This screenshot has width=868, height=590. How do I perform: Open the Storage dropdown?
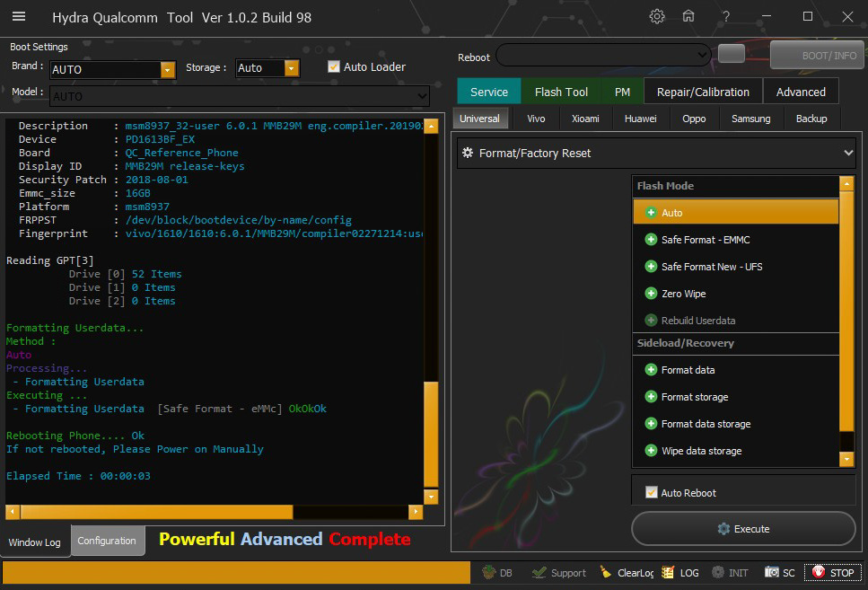291,68
